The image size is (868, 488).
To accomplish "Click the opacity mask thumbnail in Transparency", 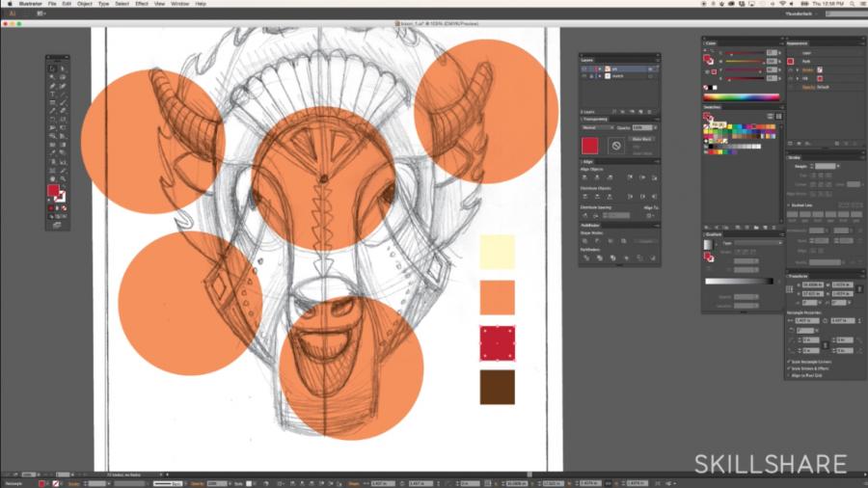I will 615,146.
